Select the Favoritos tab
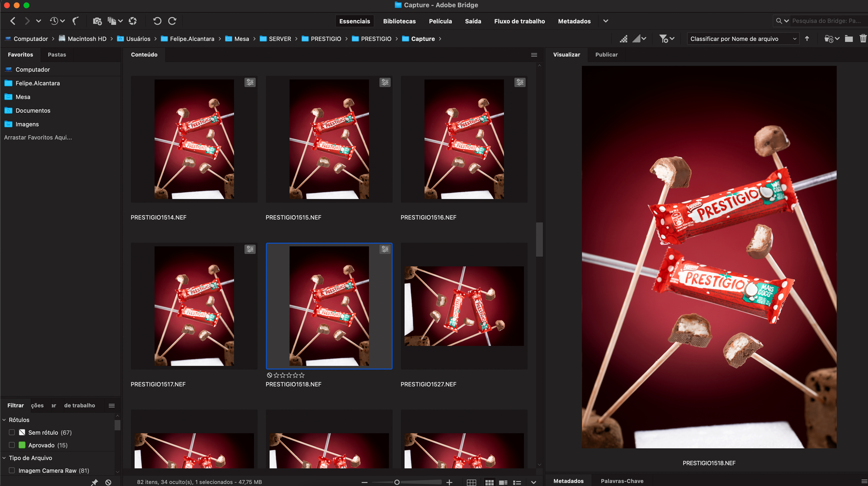Image resolution: width=868 pixels, height=486 pixels. 20,55
